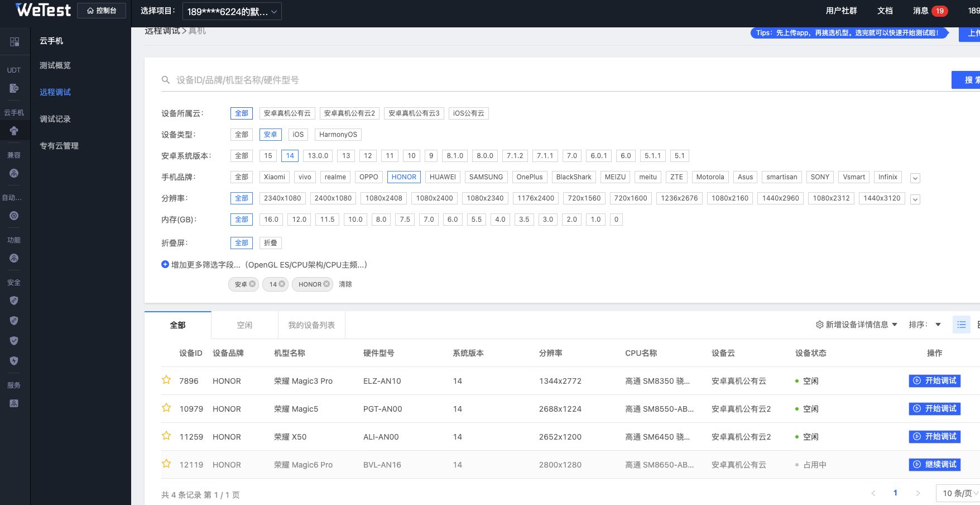The width and height of the screenshot is (980, 505).
Task: Start debugging 荣耀 X50
Action: [x=935, y=436]
